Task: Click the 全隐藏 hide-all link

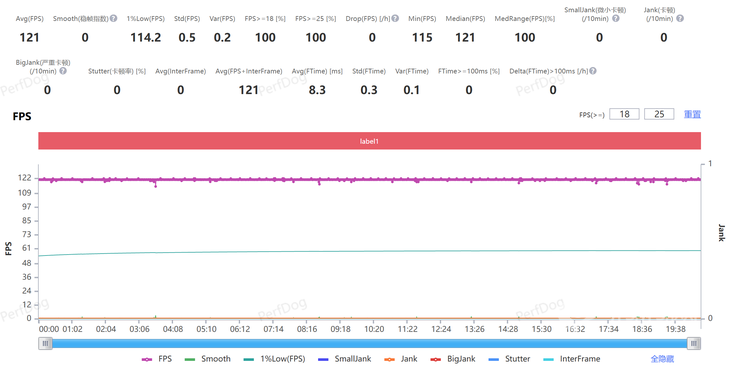Action: click(662, 359)
